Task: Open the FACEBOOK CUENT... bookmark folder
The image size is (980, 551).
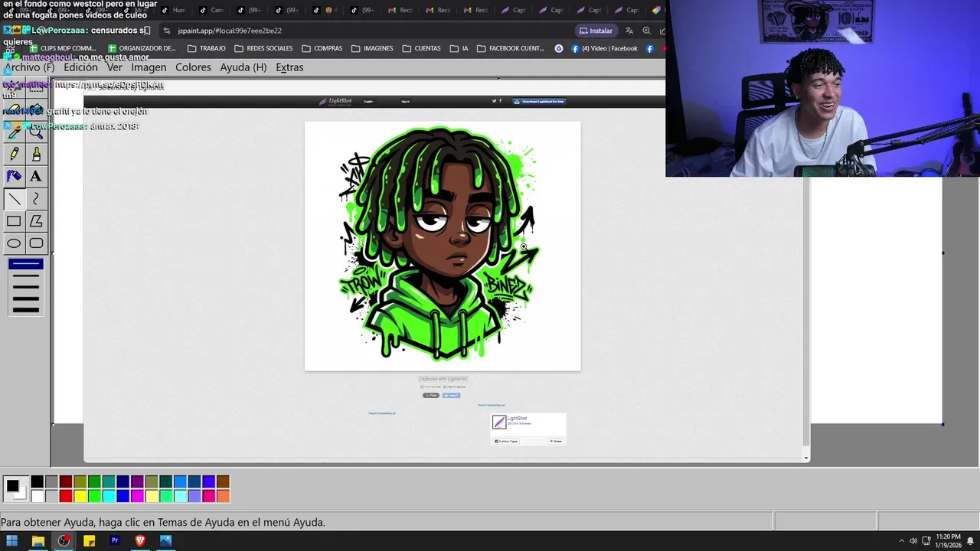Action: pyautogui.click(x=511, y=48)
